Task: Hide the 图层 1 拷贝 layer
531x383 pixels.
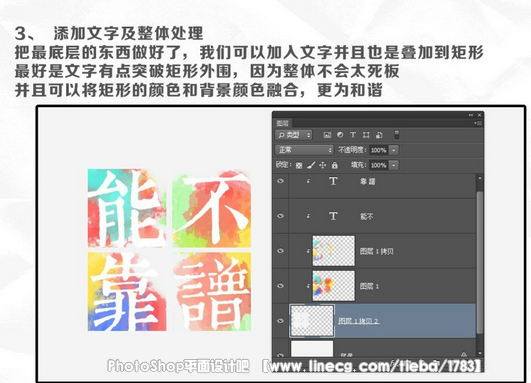Action: [280, 251]
